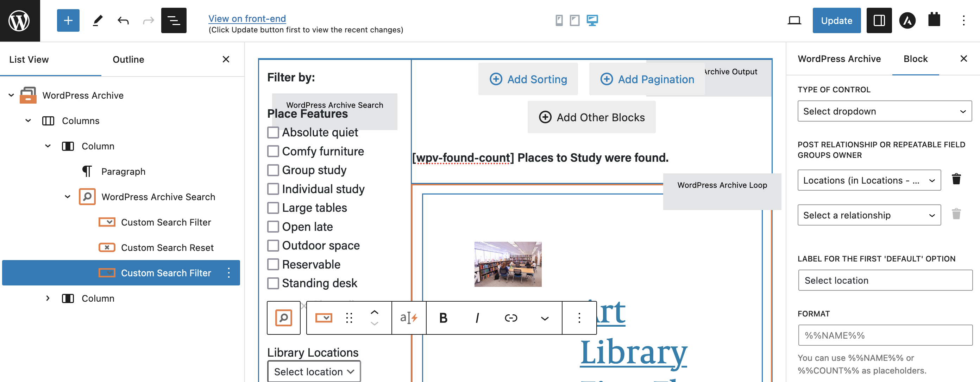Image resolution: width=980 pixels, height=382 pixels.
Task: Toggle the Settings sidebar panel icon
Action: [879, 20]
